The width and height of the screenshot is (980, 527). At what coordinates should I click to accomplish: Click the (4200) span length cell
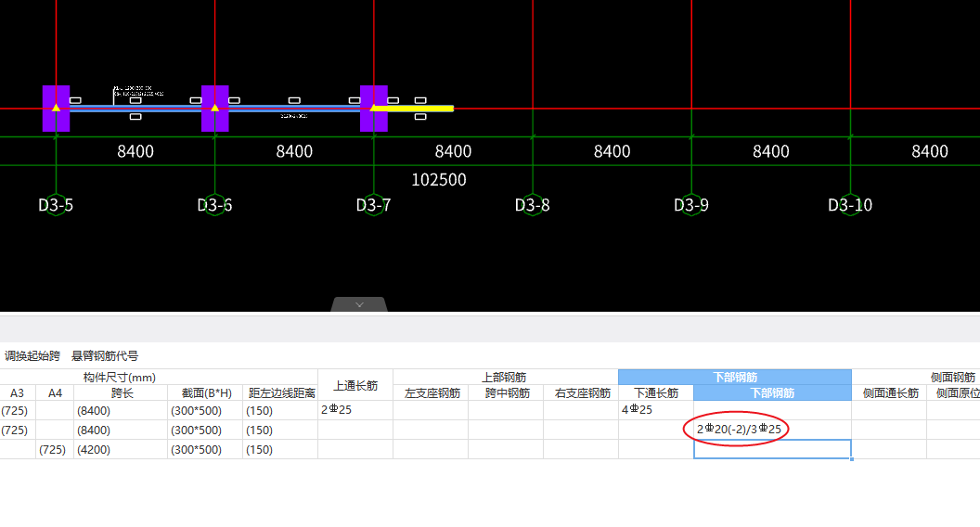[121, 449]
